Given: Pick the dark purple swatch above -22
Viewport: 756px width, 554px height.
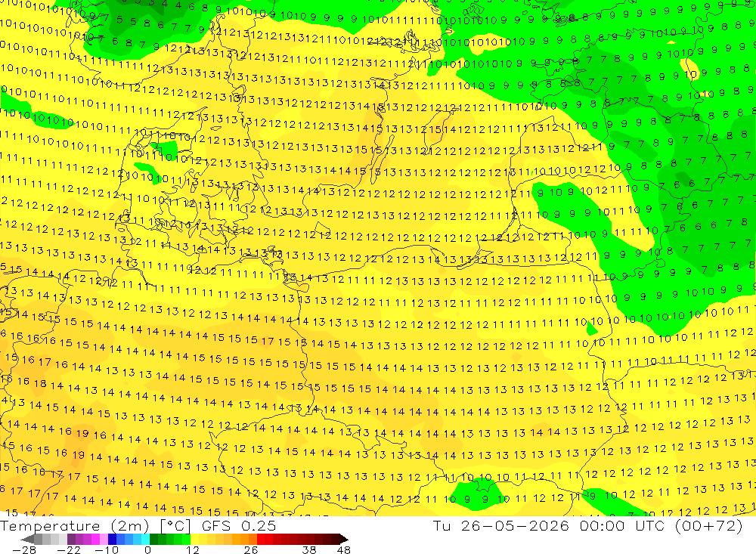Looking at the screenshot, I should pos(71,539).
